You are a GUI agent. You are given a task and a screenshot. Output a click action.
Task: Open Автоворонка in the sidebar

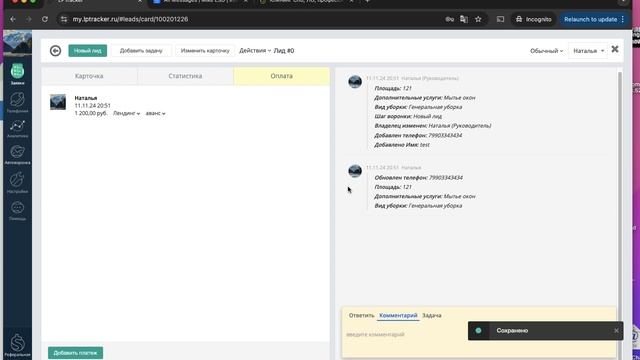click(17, 155)
